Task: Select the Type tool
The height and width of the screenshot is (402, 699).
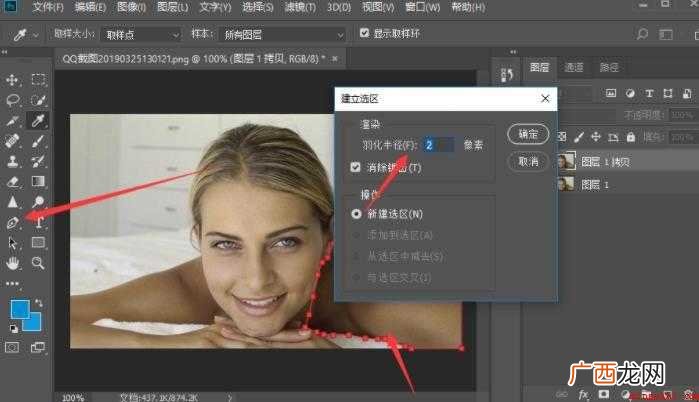Action: pos(40,222)
